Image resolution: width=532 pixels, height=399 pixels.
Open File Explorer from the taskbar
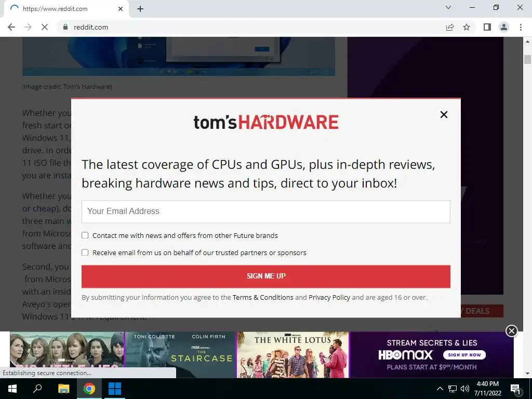[64, 389]
